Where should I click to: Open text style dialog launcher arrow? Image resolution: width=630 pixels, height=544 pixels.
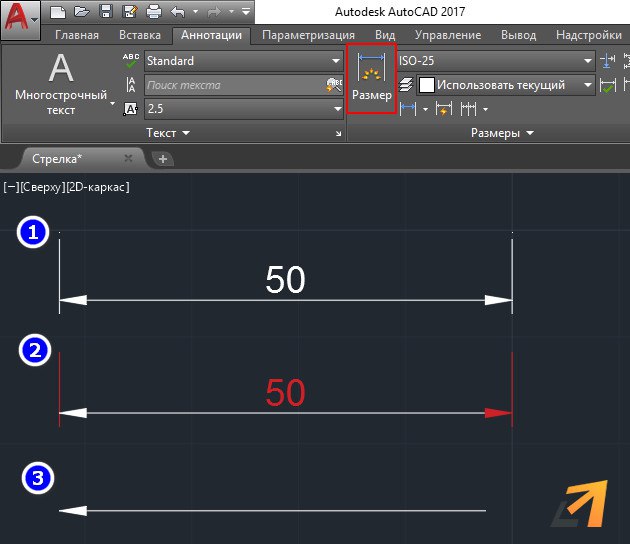tap(338, 133)
